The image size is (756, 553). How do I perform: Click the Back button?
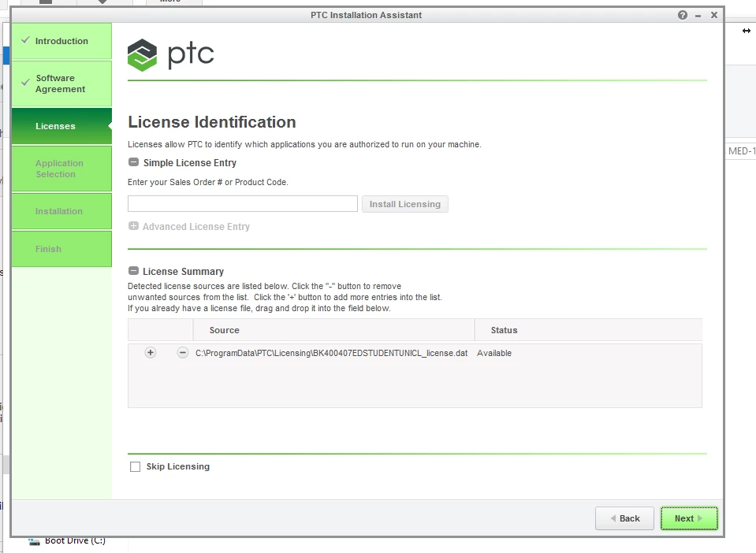624,518
